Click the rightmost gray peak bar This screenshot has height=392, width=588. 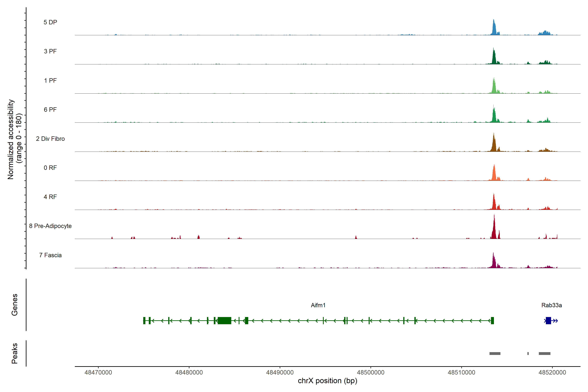(545, 353)
